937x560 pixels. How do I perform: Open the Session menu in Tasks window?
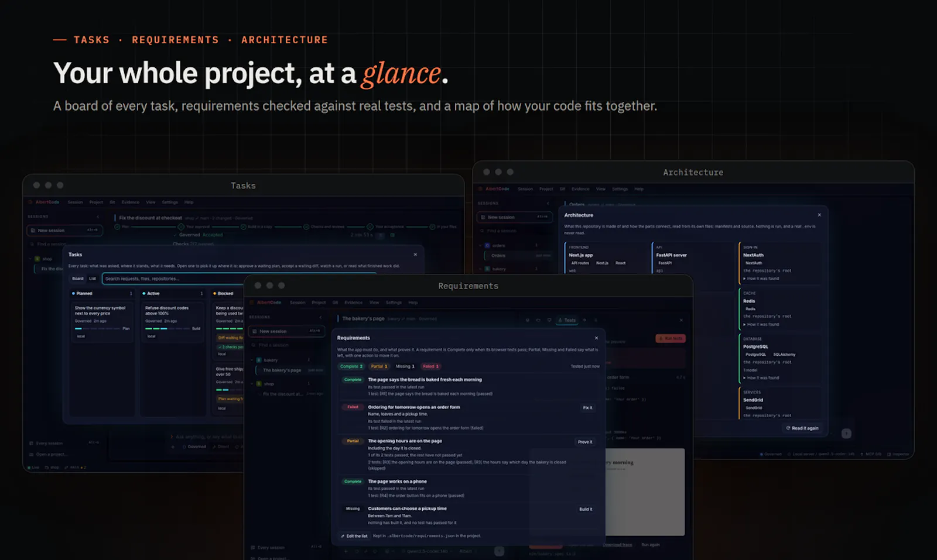tap(75, 202)
